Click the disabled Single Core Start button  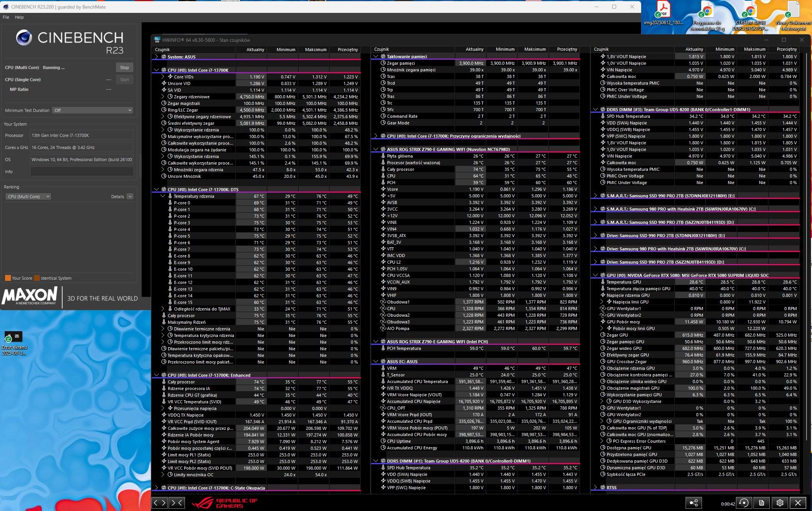(124, 80)
